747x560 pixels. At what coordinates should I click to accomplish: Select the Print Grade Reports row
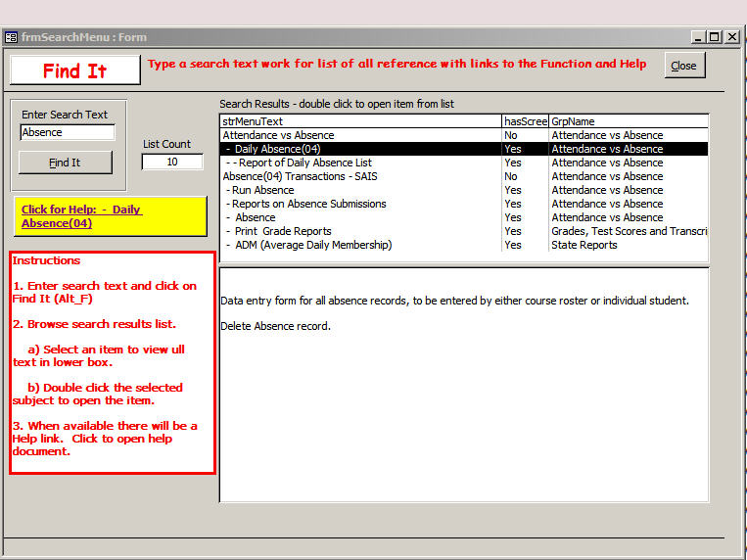click(x=464, y=231)
